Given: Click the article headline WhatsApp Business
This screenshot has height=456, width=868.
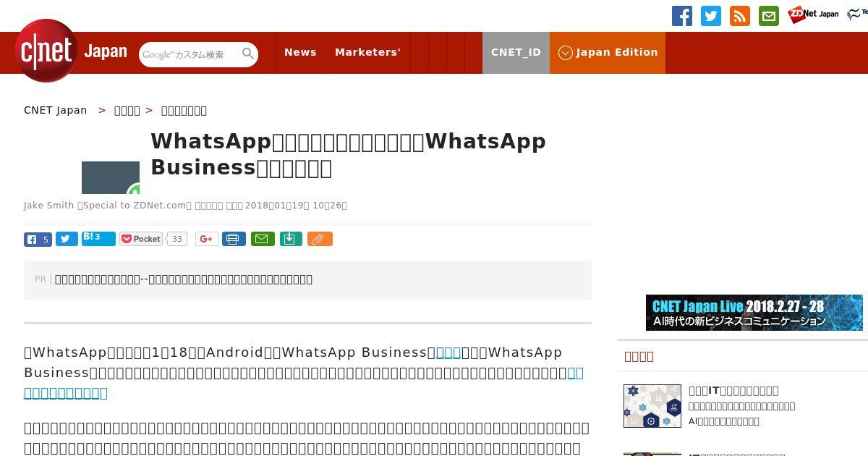Looking at the screenshot, I should 348,153.
